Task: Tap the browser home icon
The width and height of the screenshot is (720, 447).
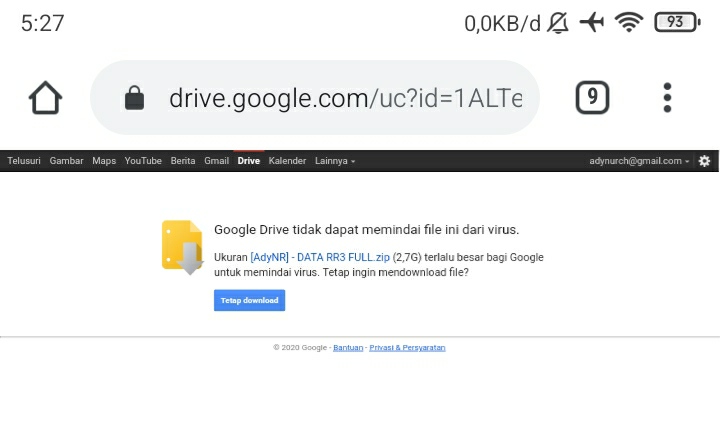Action: coord(45,97)
